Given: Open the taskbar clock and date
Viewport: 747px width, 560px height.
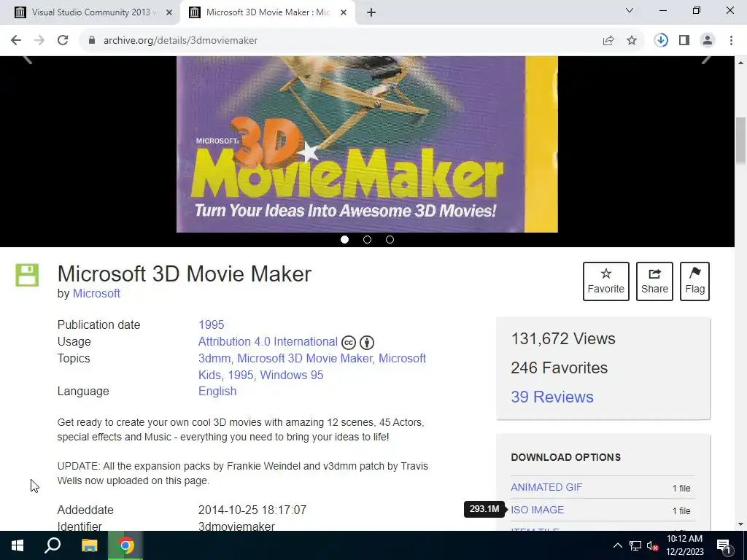Looking at the screenshot, I should click(685, 545).
